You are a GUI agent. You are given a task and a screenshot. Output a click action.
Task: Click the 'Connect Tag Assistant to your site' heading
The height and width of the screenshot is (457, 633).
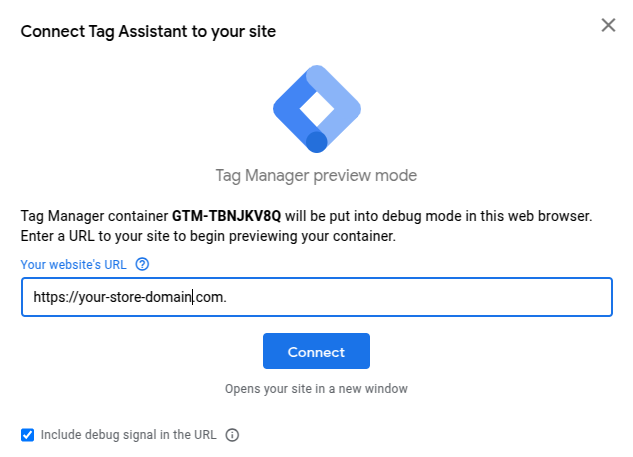tap(148, 31)
